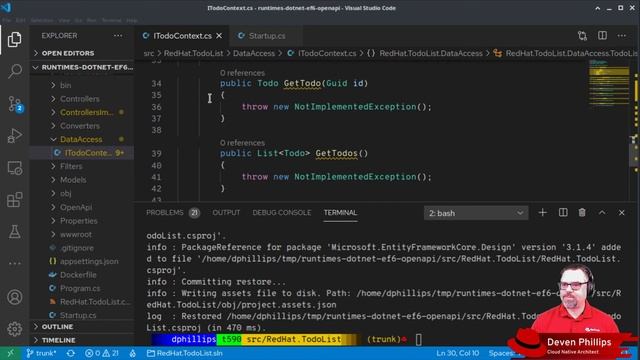The height and width of the screenshot is (360, 640).
Task: Open the Extensions view
Action: [15, 200]
